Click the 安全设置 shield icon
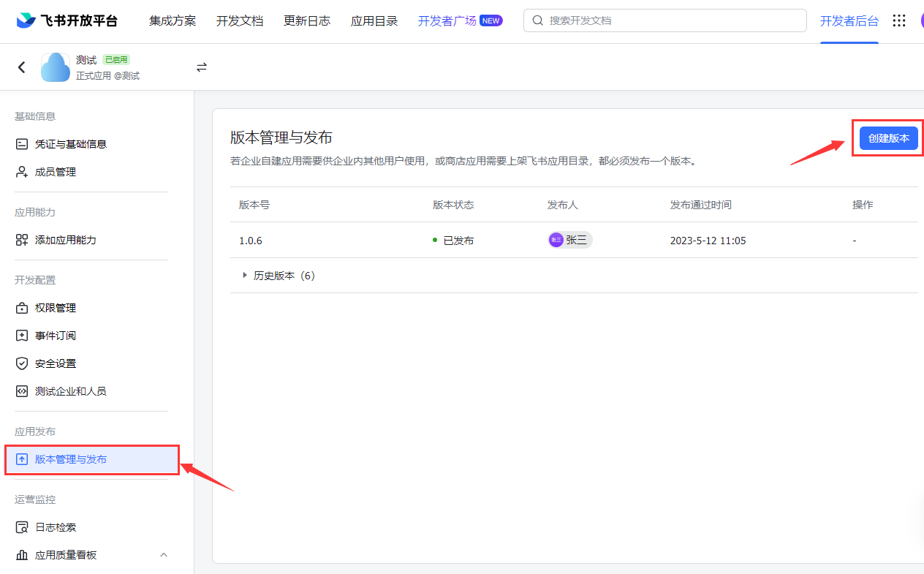This screenshot has width=924, height=574. pyautogui.click(x=22, y=363)
